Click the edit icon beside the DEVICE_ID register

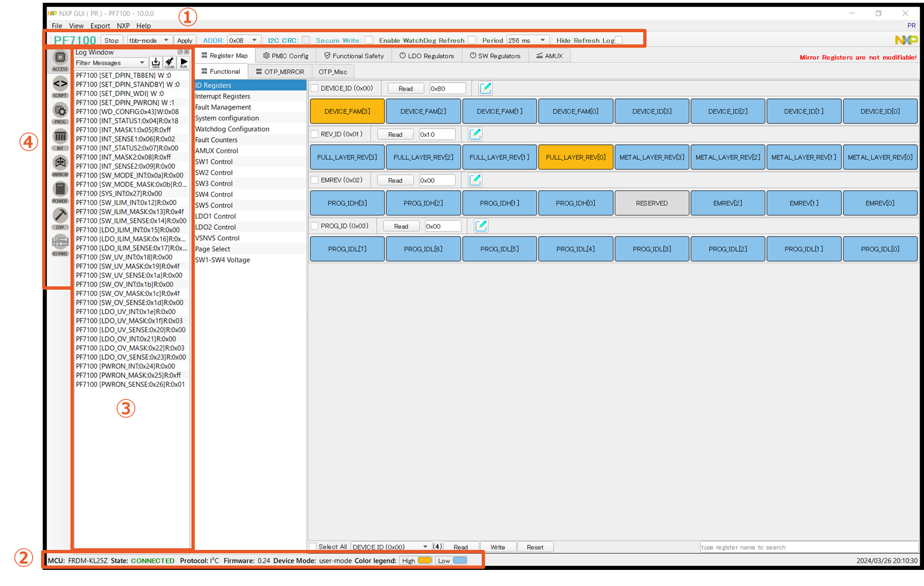point(485,88)
